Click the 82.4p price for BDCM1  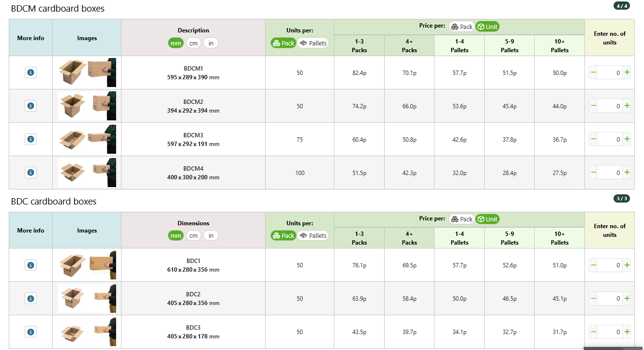(x=359, y=73)
